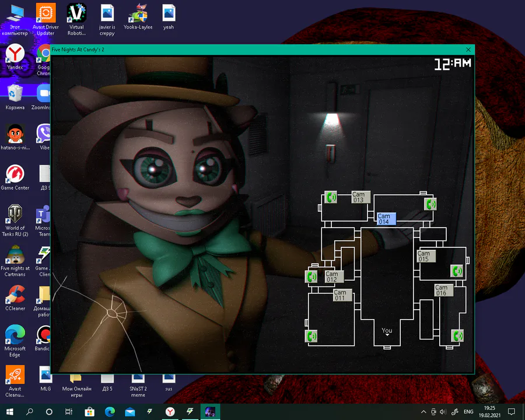
Task: Select the Game Center desktop shortcut
Action: (15, 177)
